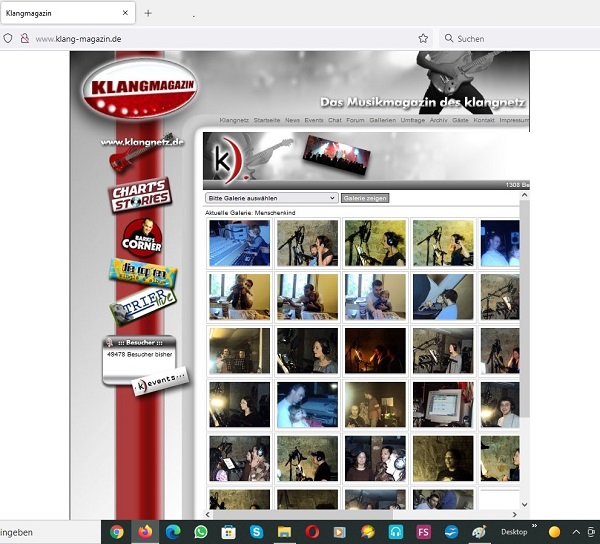Click the Chart's Stories sidebar badge
Viewport: 600px width, 544px height.
(139, 195)
